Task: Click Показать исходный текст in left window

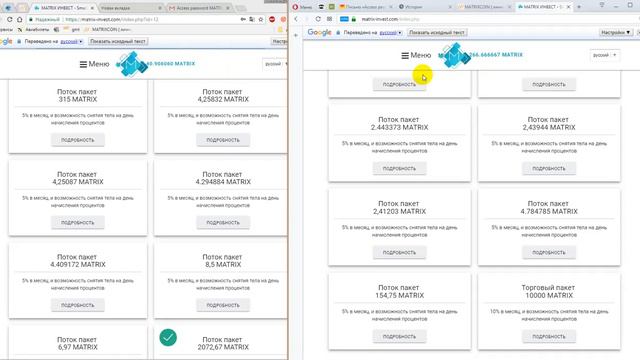Action: pos(118,42)
